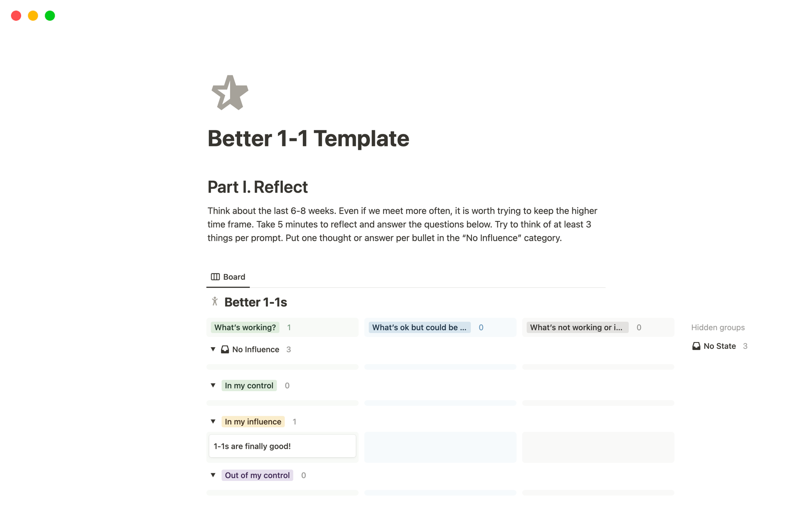Click the No State hidden group icon
The width and height of the screenshot is (812, 508).
[x=696, y=346]
